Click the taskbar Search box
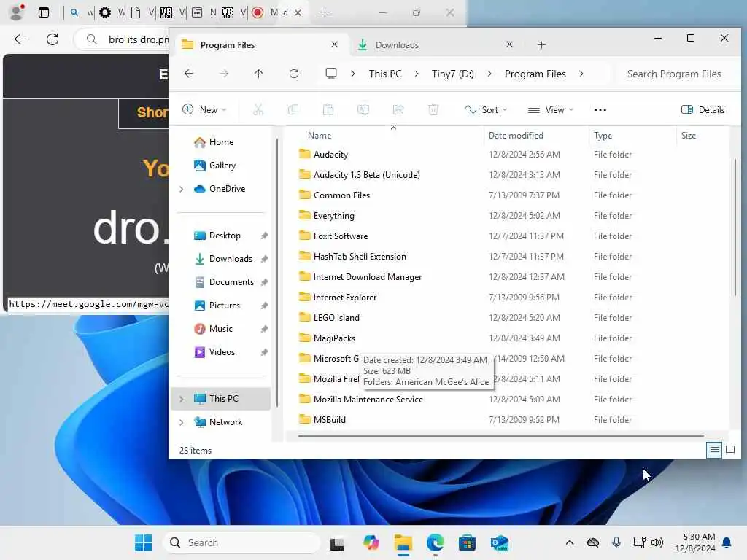Screen dimensions: 747x560 (x=242, y=542)
